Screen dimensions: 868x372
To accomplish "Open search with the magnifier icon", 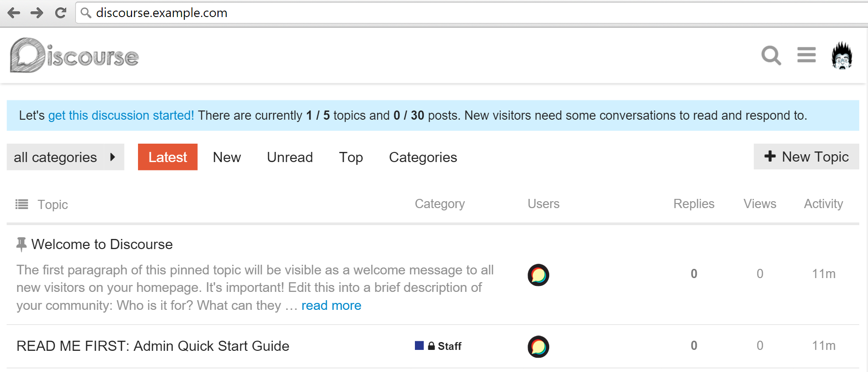I will (771, 56).
